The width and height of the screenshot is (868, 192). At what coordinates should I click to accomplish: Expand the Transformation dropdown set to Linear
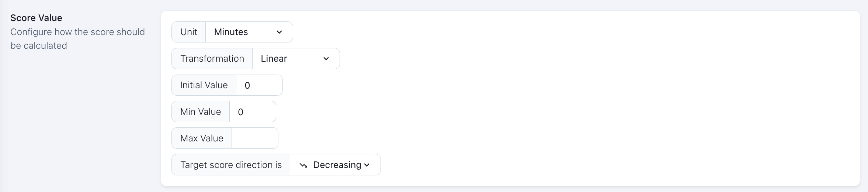295,59
